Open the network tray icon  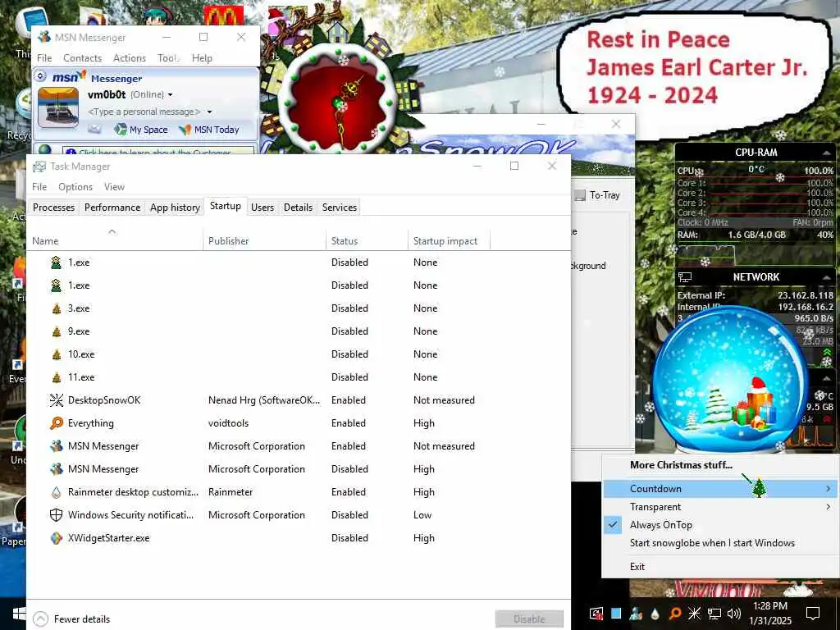(714, 614)
